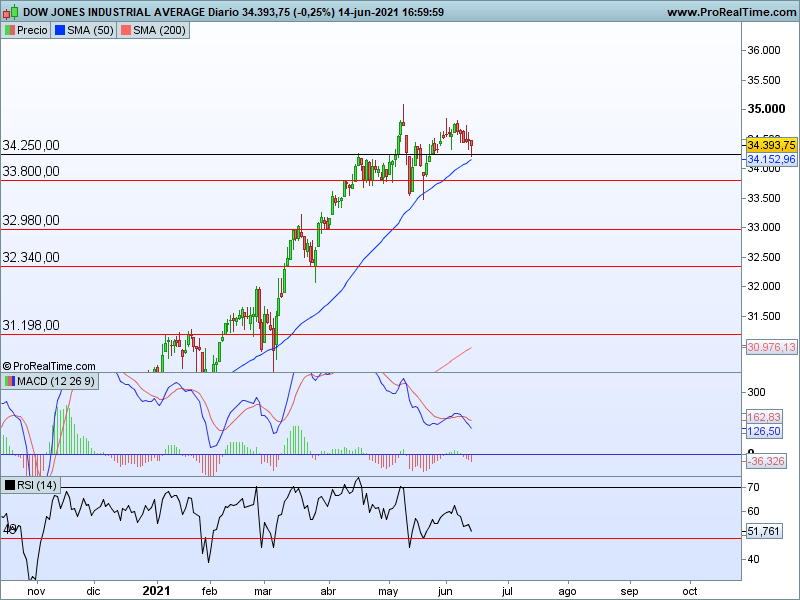Click the nov label on the time axis
The height and width of the screenshot is (600, 800).
(36, 591)
